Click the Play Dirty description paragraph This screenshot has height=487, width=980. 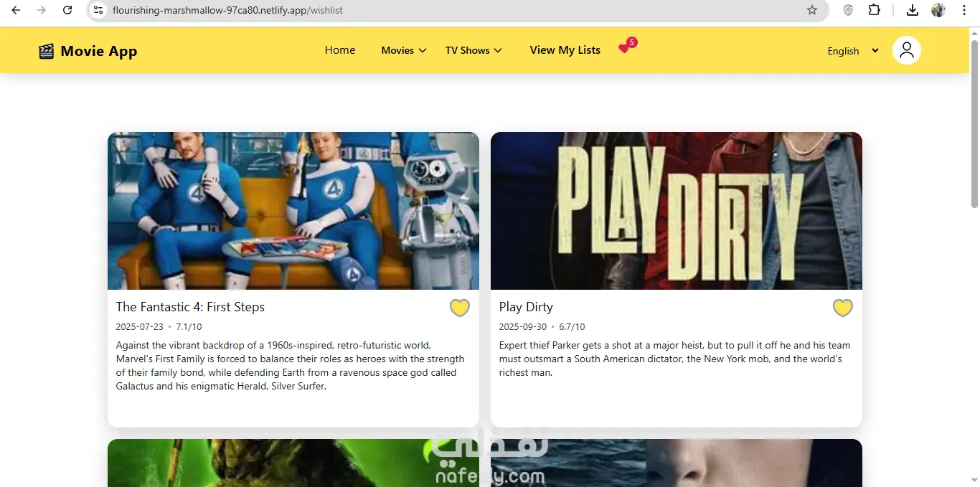pos(674,359)
